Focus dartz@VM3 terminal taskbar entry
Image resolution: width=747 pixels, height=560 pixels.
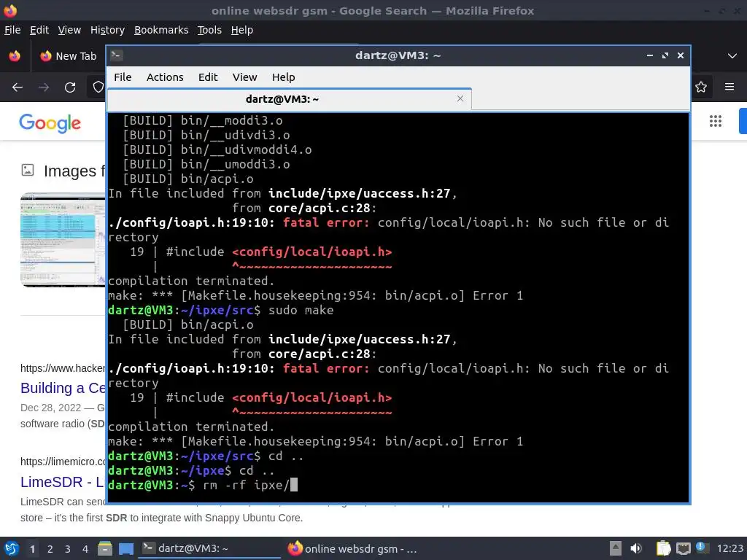(x=209, y=548)
